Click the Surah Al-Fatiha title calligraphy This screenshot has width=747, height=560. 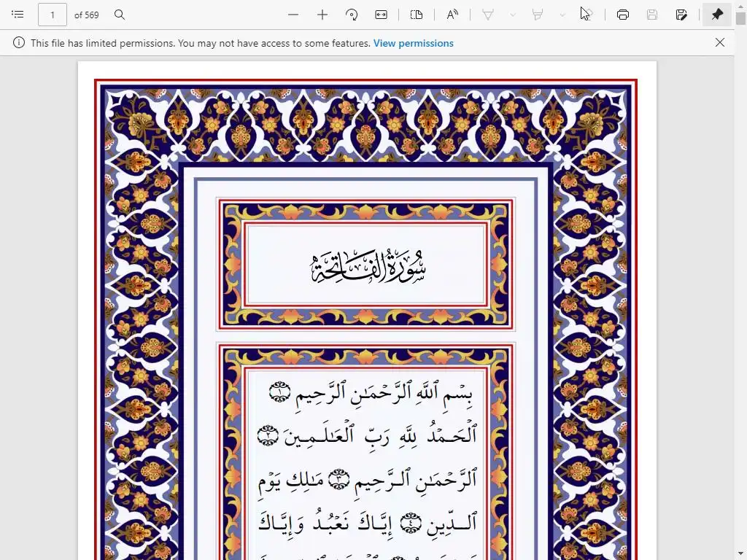(368, 267)
